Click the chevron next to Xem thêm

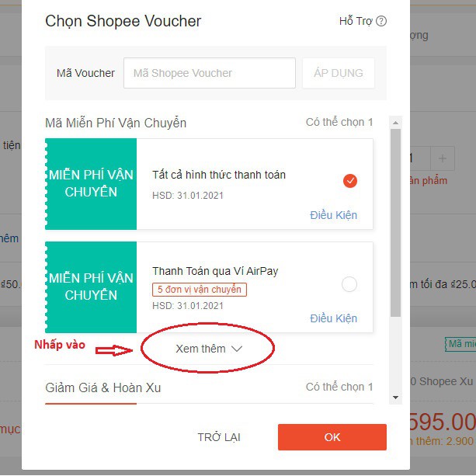pyautogui.click(x=237, y=349)
